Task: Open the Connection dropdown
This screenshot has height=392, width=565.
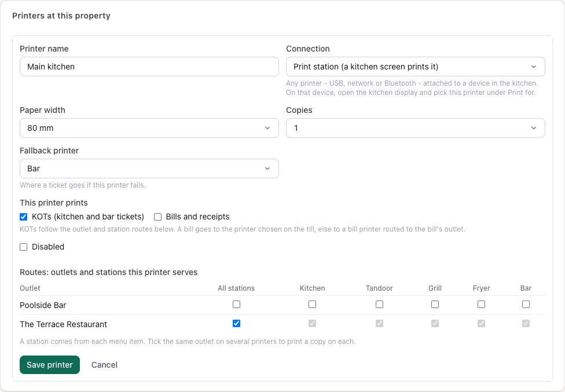Action: (416, 67)
